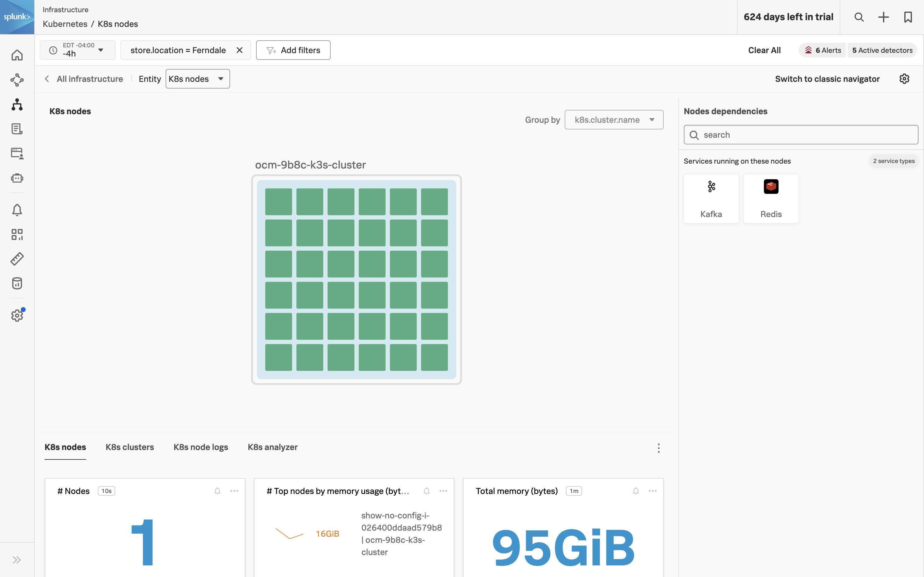This screenshot has height=577, width=924.
Task: Select the K8s clusters tab
Action: (x=129, y=447)
